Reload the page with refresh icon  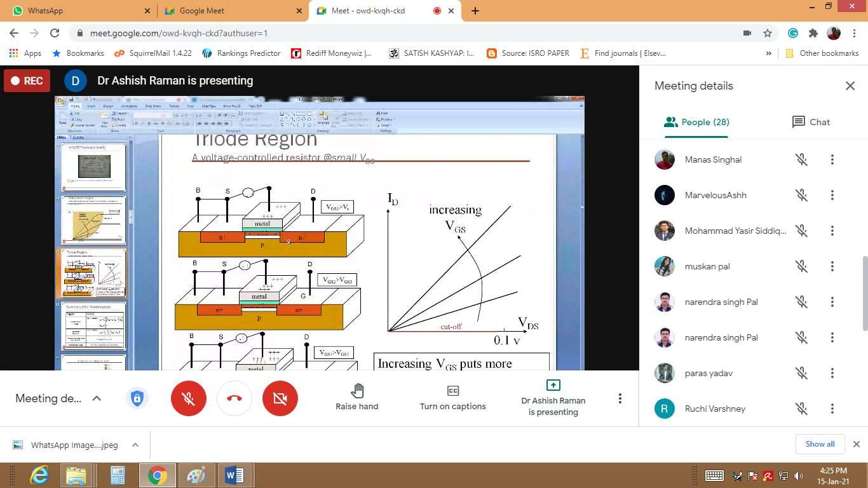[55, 33]
